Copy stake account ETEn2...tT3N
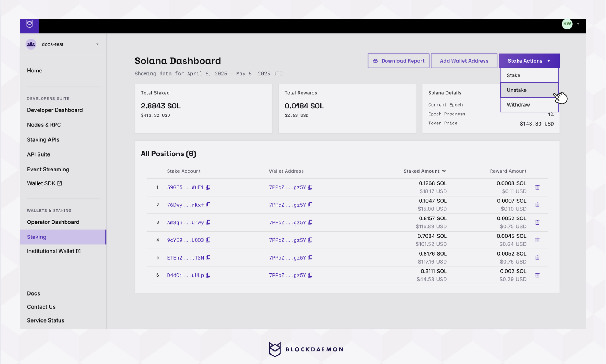Image resolution: width=606 pixels, height=364 pixels. click(208, 258)
